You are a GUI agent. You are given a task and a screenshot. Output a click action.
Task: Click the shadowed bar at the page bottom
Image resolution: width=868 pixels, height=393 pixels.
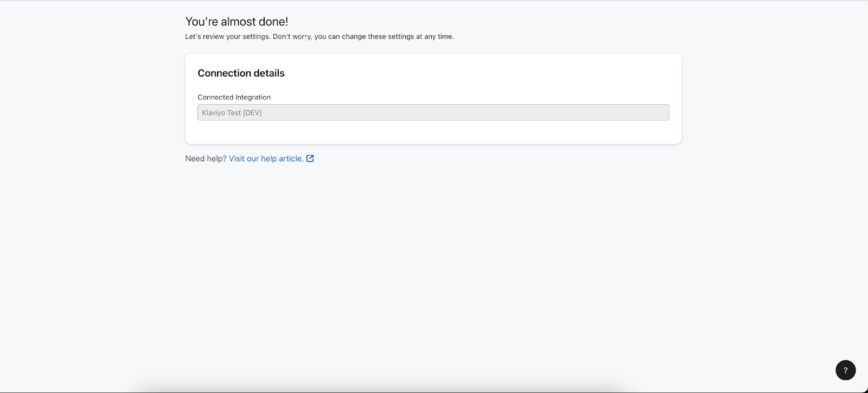380,388
